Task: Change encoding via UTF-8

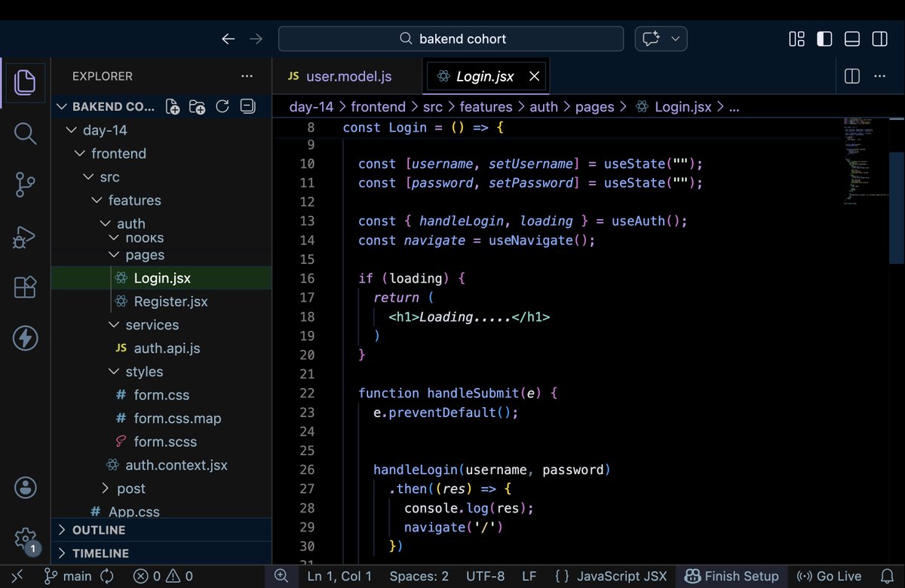Action: click(x=485, y=576)
